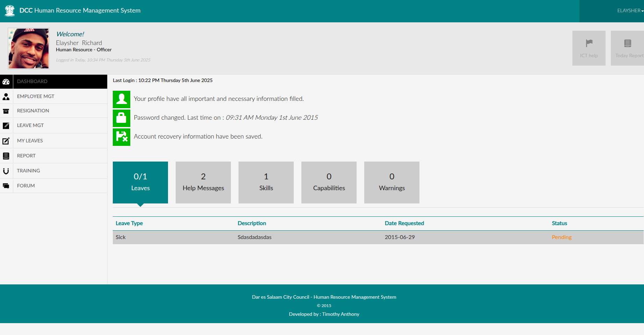The height and width of the screenshot is (335, 644).
Task: Click the Resignation archive box icon
Action: click(6, 111)
